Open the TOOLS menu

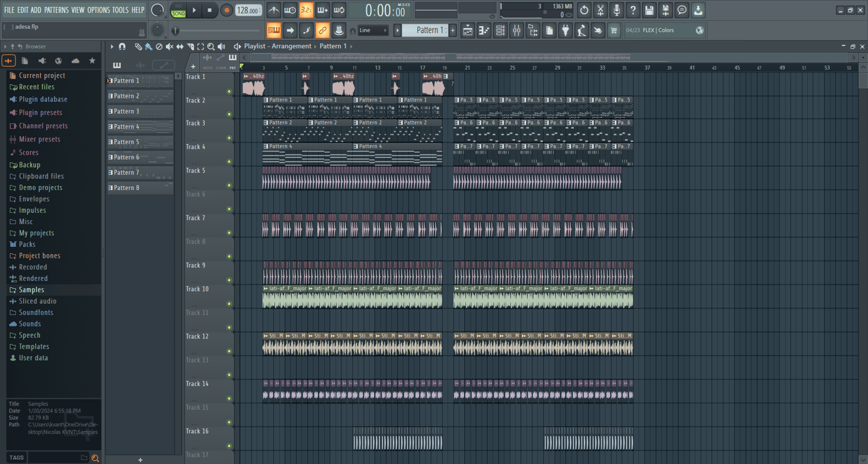tap(120, 10)
